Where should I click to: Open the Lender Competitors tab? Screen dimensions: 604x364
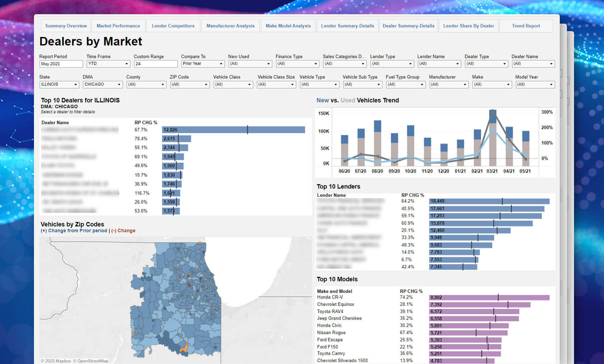[173, 26]
